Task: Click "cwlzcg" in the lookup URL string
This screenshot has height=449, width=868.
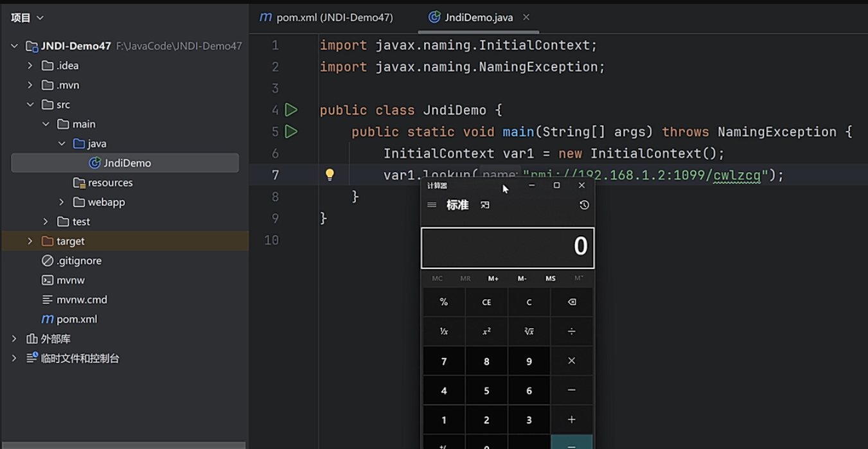Action: tap(737, 175)
